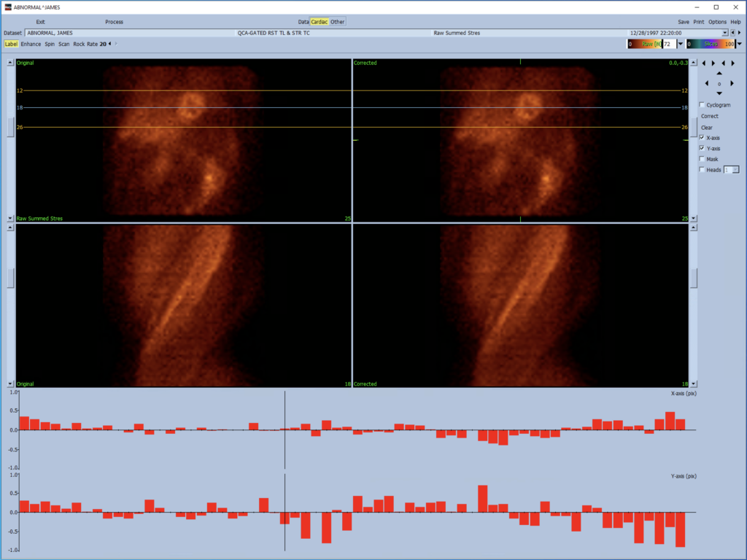Nudge correction left with direction pad arrow
The image size is (747, 560).
click(x=707, y=83)
